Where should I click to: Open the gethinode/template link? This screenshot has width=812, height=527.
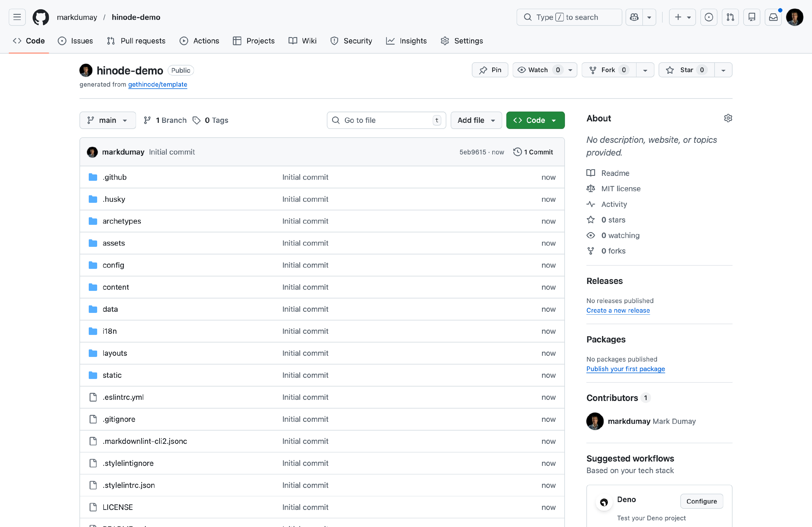coord(157,84)
